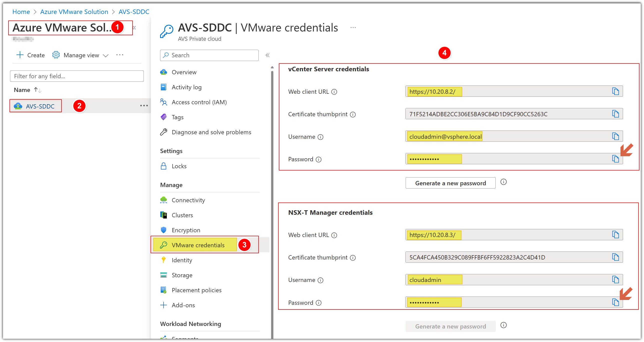Copy the vCenter certificate thumbprint

pos(616,113)
